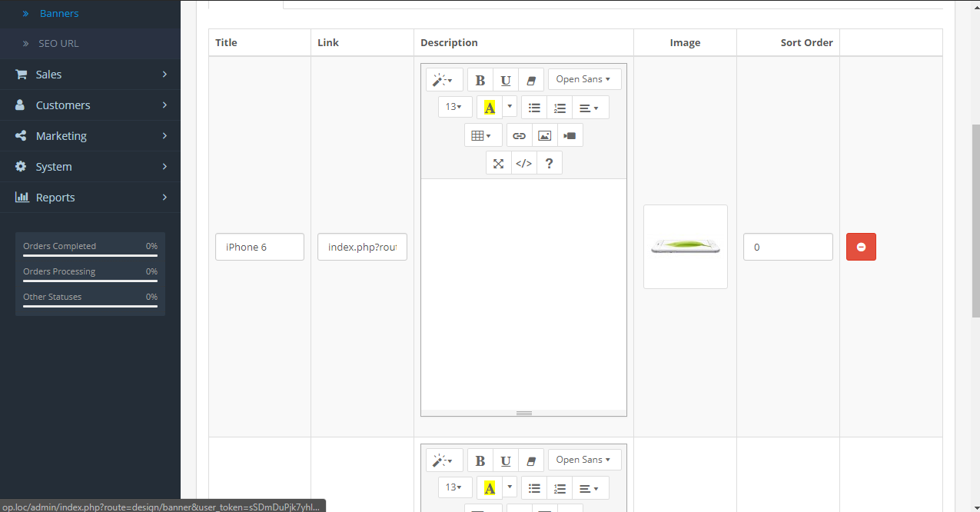Open the SEO URL sidebar link

(58, 44)
